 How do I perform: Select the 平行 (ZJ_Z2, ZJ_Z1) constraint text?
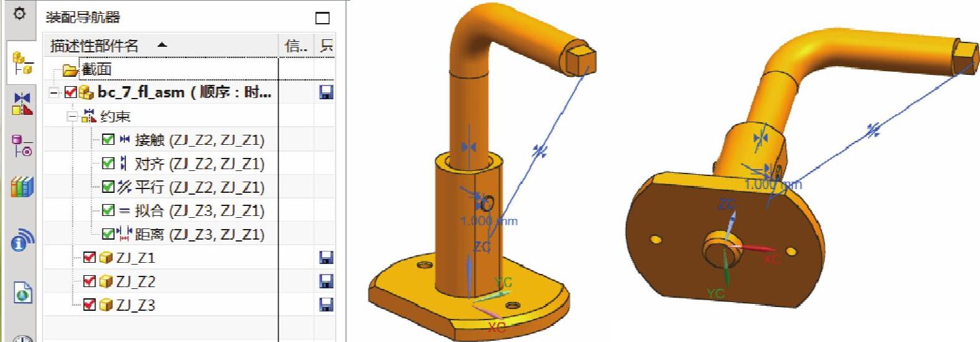[x=200, y=187]
